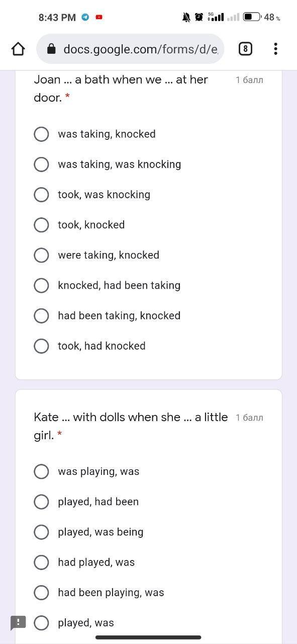
Task: Tap the Telegram notification icon in status bar
Action: (85, 17)
